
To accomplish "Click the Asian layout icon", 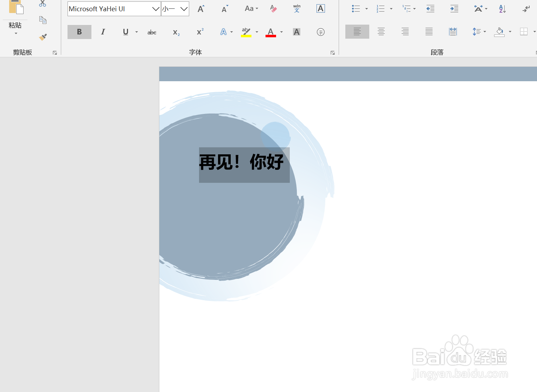I will pyautogui.click(x=478, y=9).
